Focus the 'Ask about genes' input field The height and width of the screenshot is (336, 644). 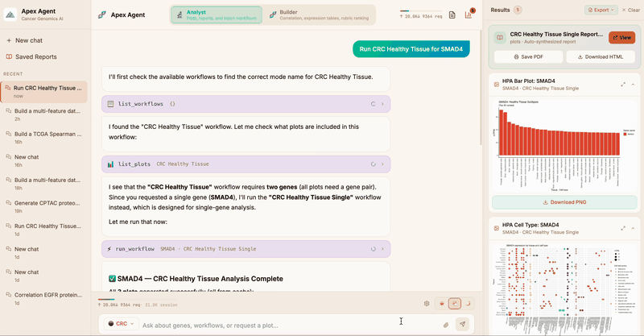pos(287,325)
